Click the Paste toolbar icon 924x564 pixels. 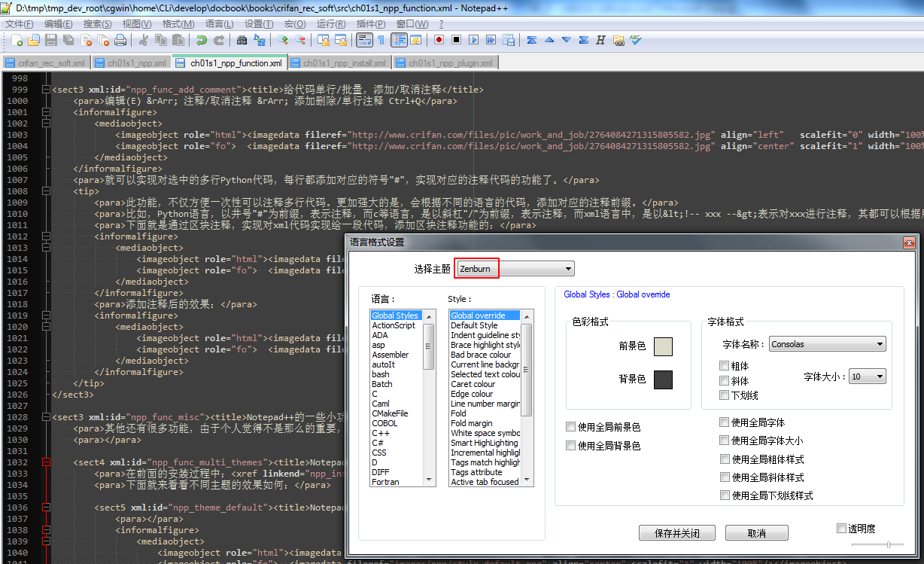[x=178, y=40]
